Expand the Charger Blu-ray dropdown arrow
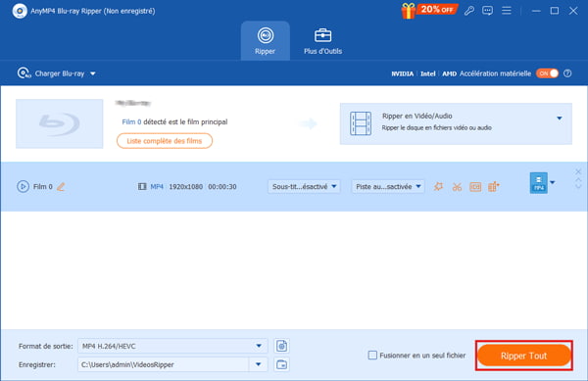Image resolution: width=588 pixels, height=381 pixels. click(x=93, y=73)
